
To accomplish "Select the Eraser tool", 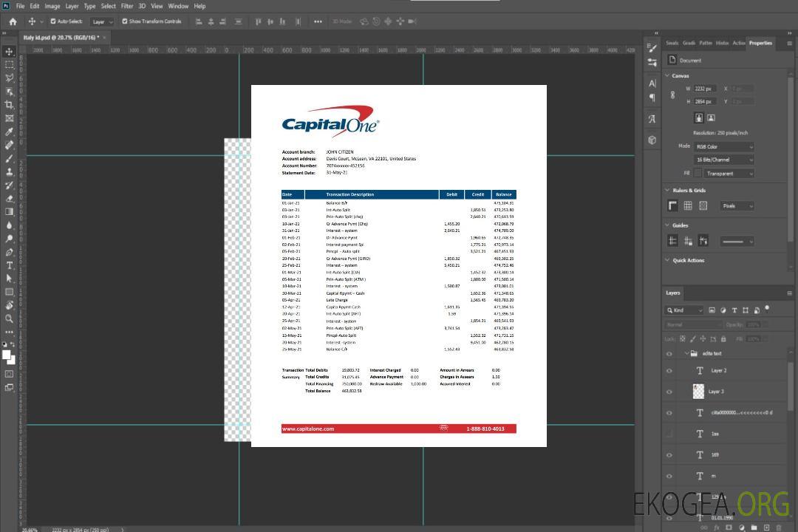I will coord(9,199).
